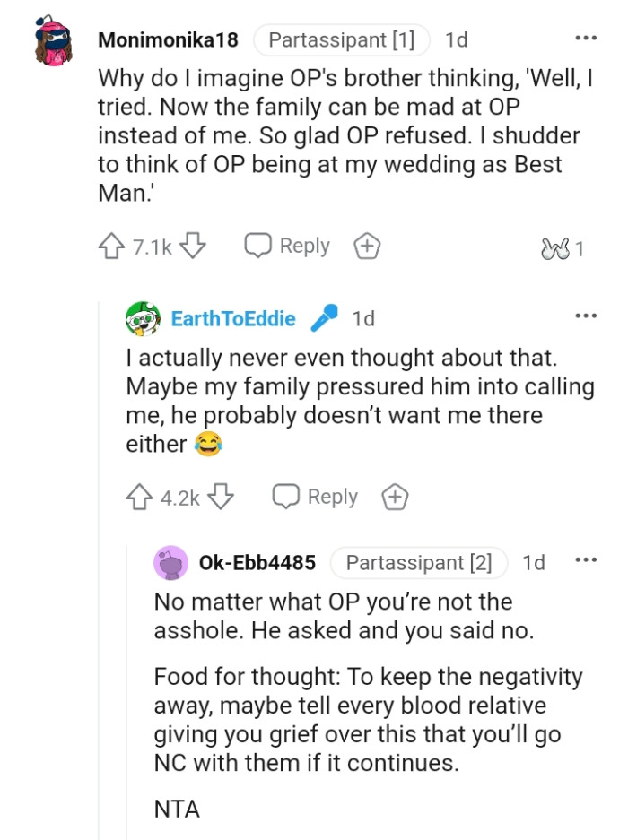
Task: Open overflow menu on Monimonika18's comment
Action: click(x=585, y=37)
